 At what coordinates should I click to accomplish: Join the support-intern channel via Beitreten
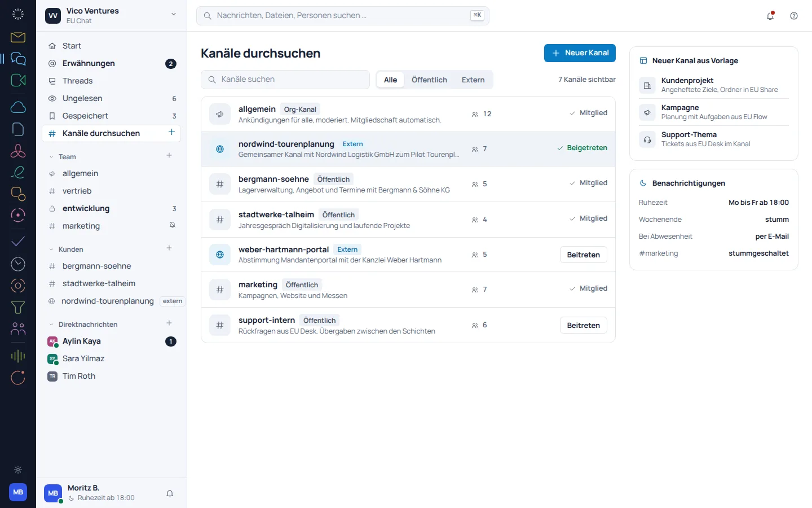coord(584,325)
